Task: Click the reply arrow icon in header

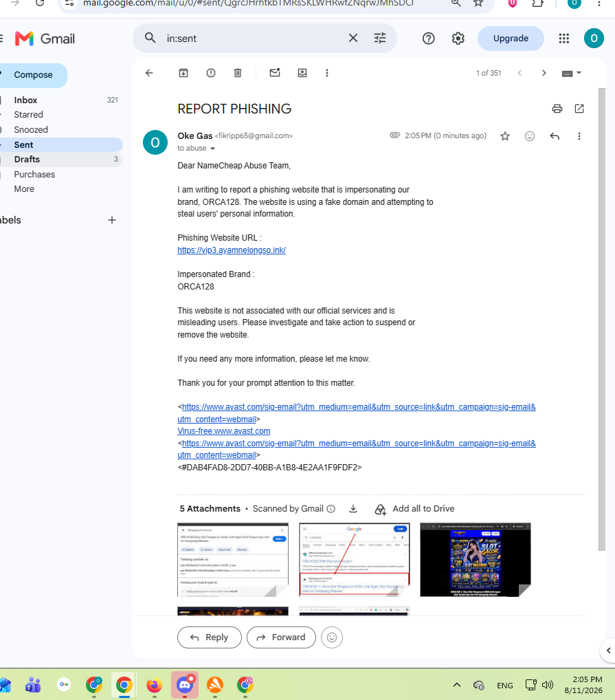Action: pos(555,136)
